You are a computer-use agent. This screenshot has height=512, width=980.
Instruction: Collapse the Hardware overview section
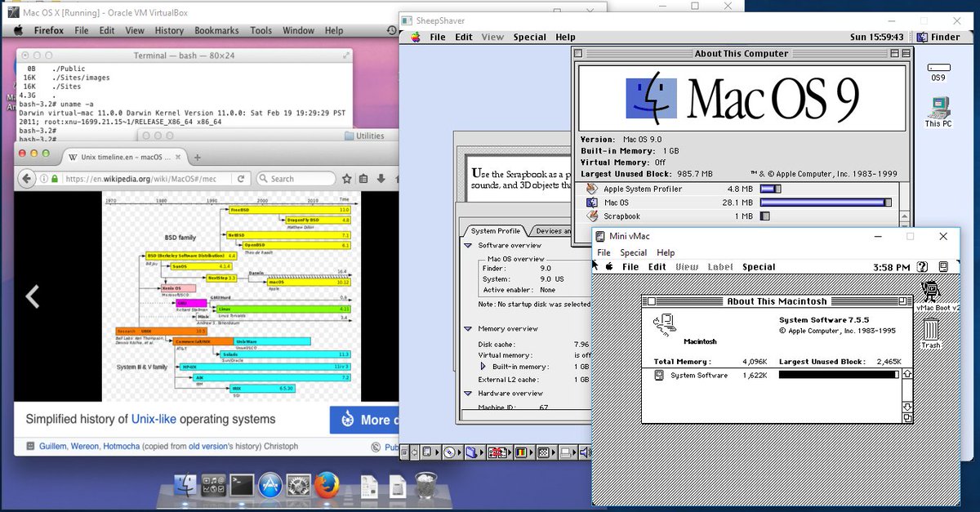pos(468,393)
